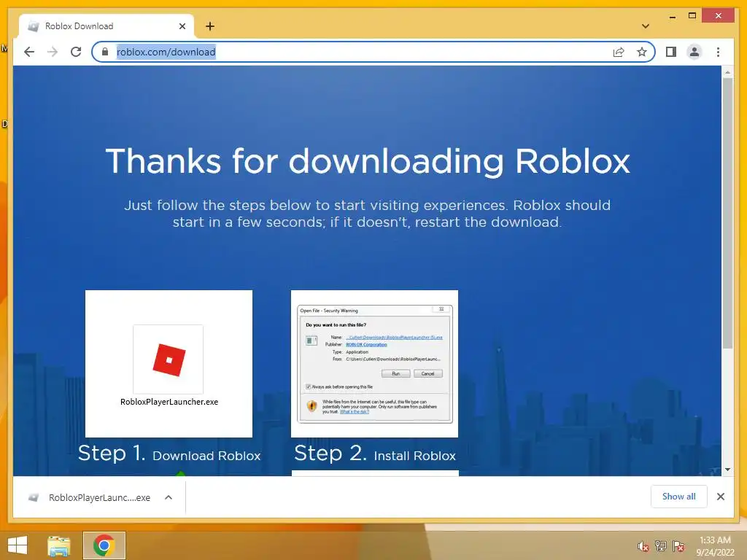Go back to the previous page

29,52
